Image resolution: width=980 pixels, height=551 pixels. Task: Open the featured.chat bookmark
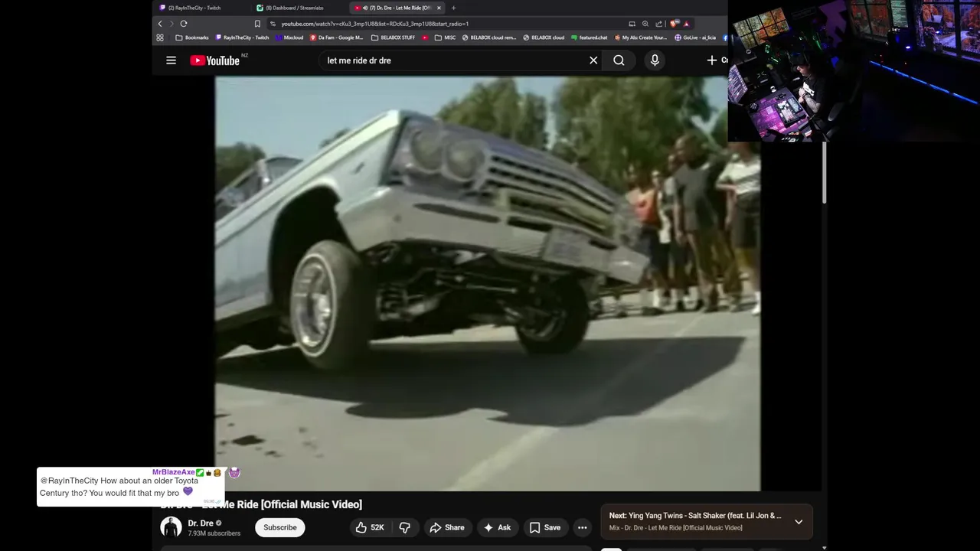(x=590, y=37)
